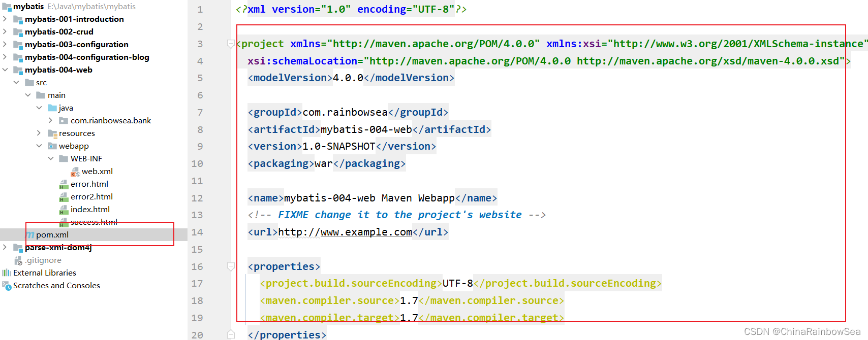The width and height of the screenshot is (868, 340).
Task: Select error2.html in the project tree
Action: [x=91, y=197]
